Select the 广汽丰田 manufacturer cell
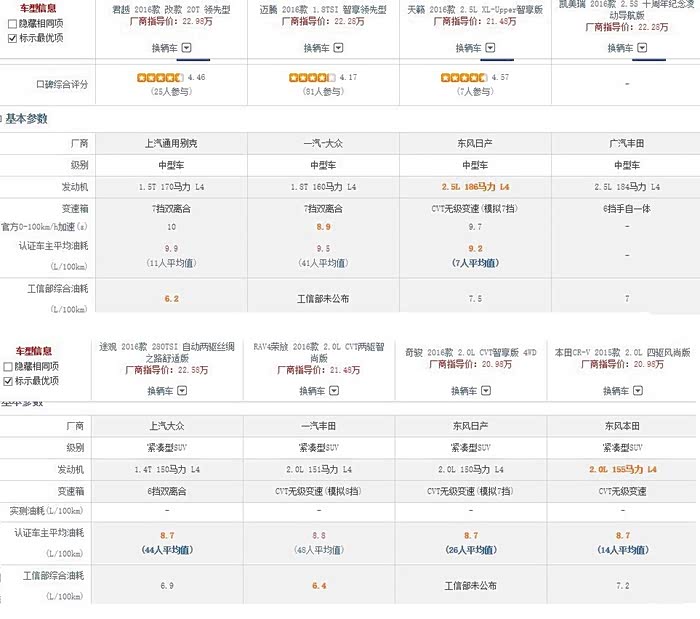Image resolution: width=700 pixels, height=619 pixels. click(x=627, y=143)
